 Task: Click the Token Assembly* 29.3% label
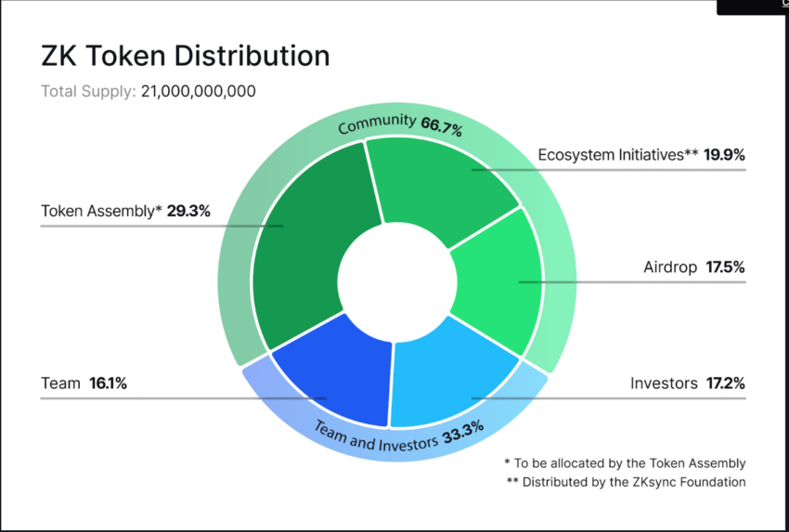pos(125,211)
